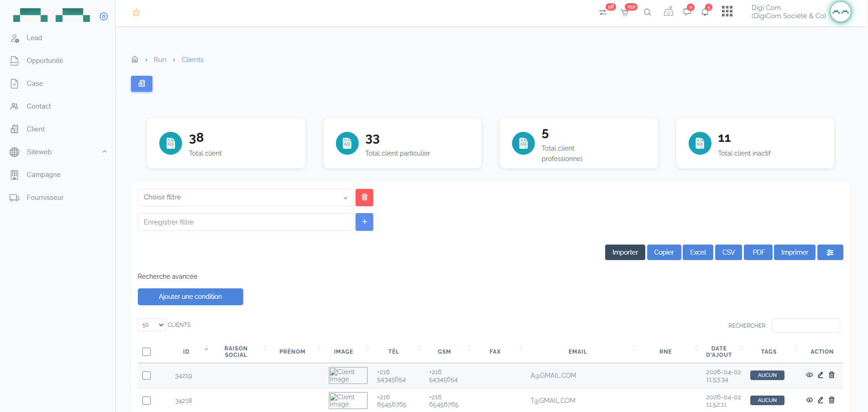This screenshot has height=412, width=868.
Task: Select checkbox for client 34218
Action: tap(146, 401)
